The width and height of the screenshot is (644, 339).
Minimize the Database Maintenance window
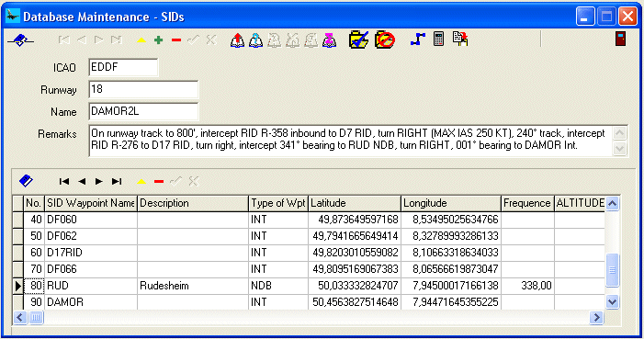point(585,17)
